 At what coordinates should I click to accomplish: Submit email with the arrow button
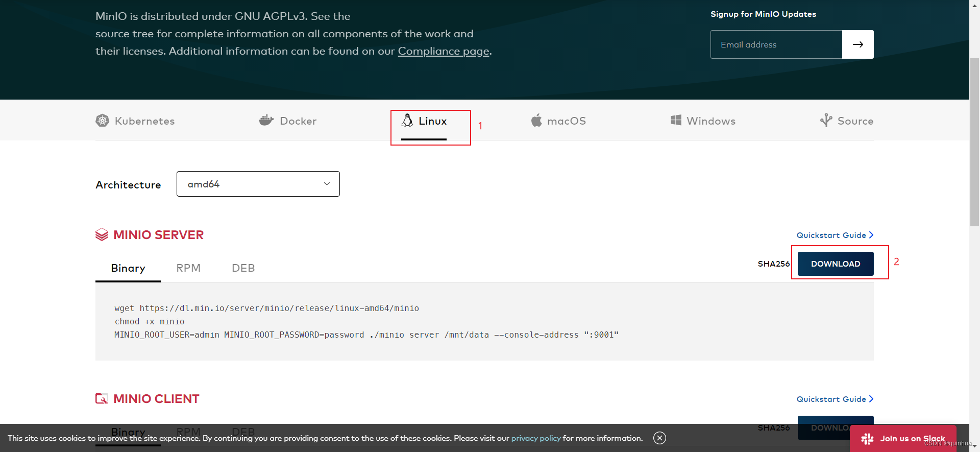click(857, 44)
